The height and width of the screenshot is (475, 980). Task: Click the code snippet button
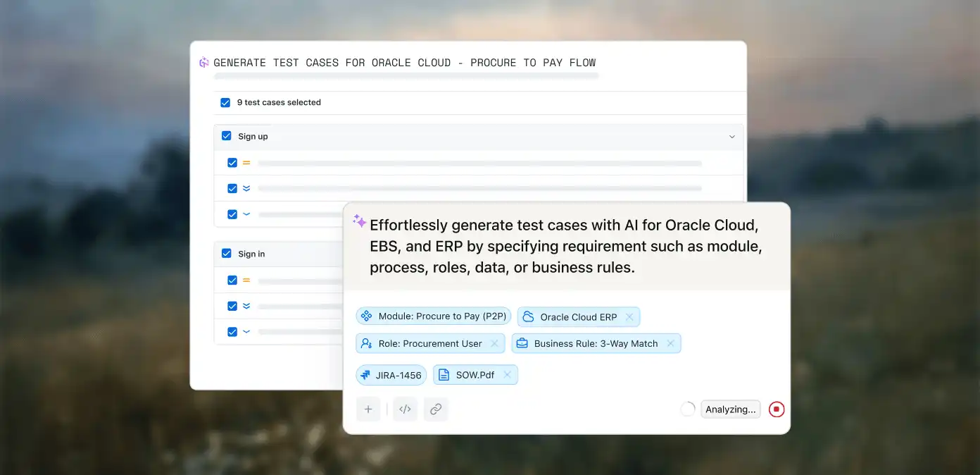pyautogui.click(x=405, y=409)
